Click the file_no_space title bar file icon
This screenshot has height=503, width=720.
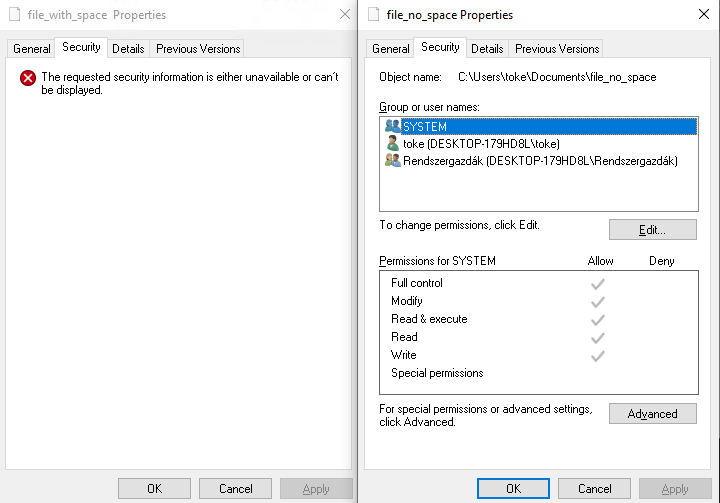click(x=374, y=15)
